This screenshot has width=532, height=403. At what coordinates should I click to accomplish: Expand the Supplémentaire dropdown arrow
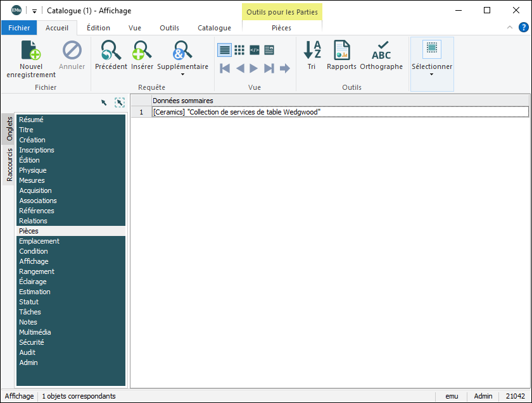[182, 75]
